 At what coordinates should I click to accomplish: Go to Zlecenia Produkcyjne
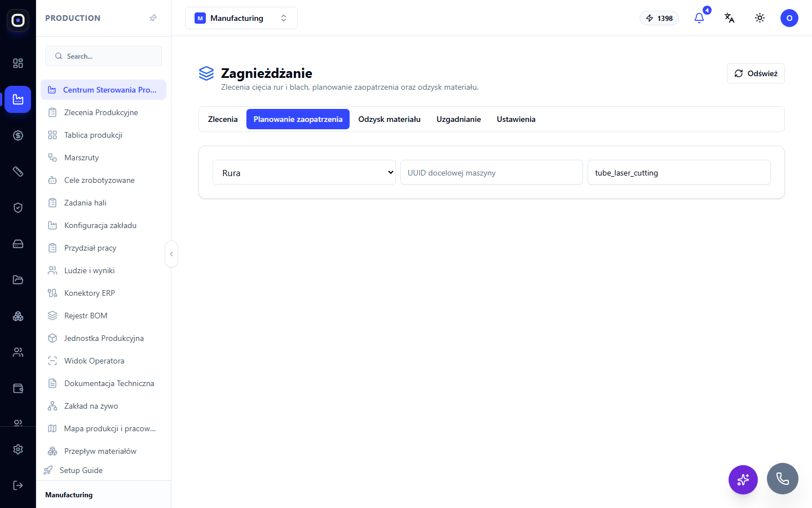(104, 112)
